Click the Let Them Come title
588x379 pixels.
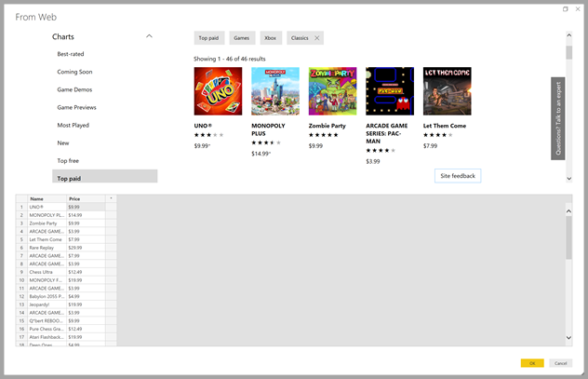(x=445, y=126)
